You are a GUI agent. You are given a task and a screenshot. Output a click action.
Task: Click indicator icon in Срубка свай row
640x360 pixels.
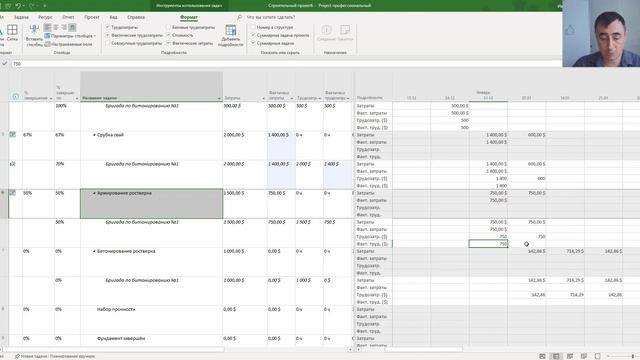pyautogui.click(x=13, y=135)
